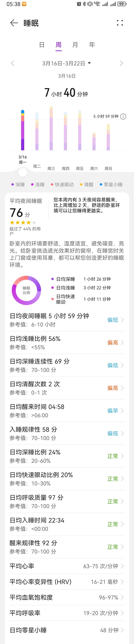Open the four-dot more options menu
The width and height of the screenshot is (134, 644).
point(120,23)
